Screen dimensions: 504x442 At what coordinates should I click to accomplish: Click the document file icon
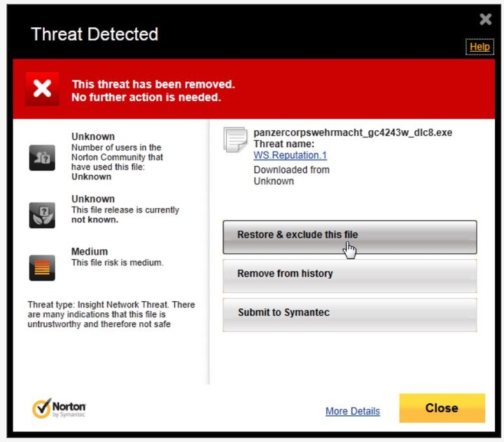coord(235,139)
